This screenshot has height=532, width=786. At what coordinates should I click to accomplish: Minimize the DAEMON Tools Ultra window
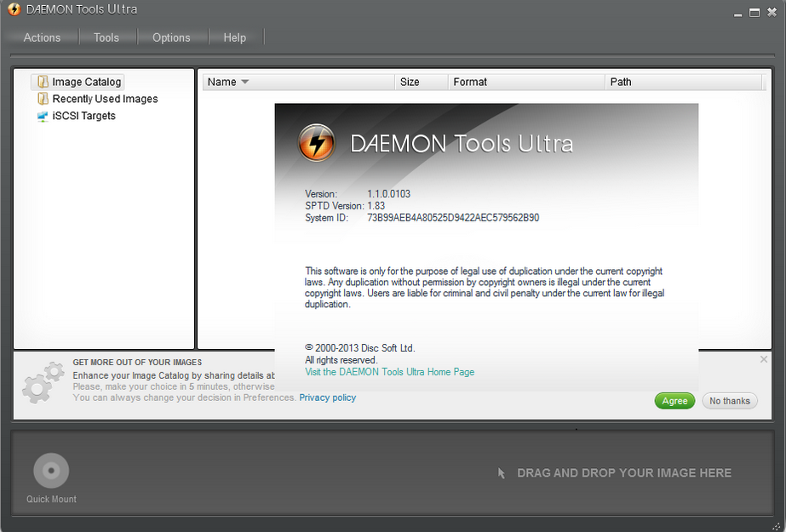[737, 14]
